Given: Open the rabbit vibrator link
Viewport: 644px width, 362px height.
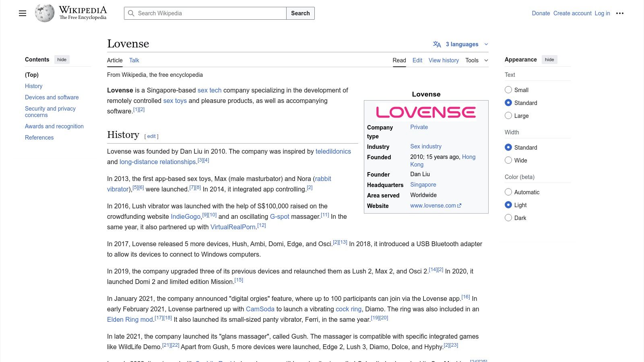Looking at the screenshot, I should coord(323,179).
